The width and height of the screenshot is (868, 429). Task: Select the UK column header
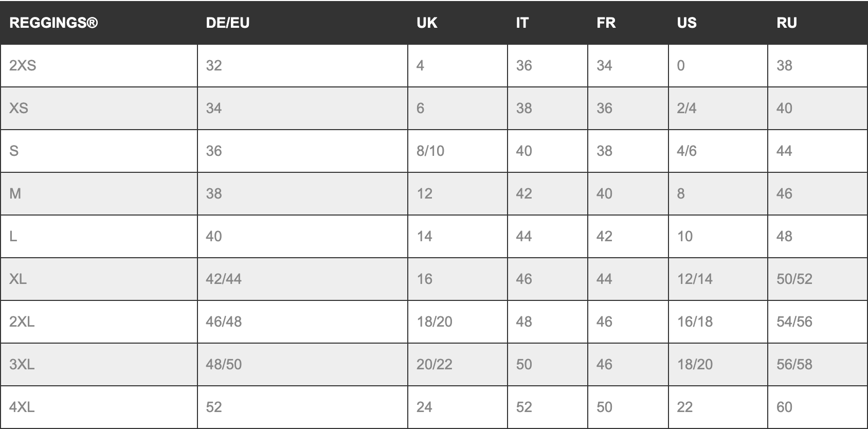click(427, 23)
